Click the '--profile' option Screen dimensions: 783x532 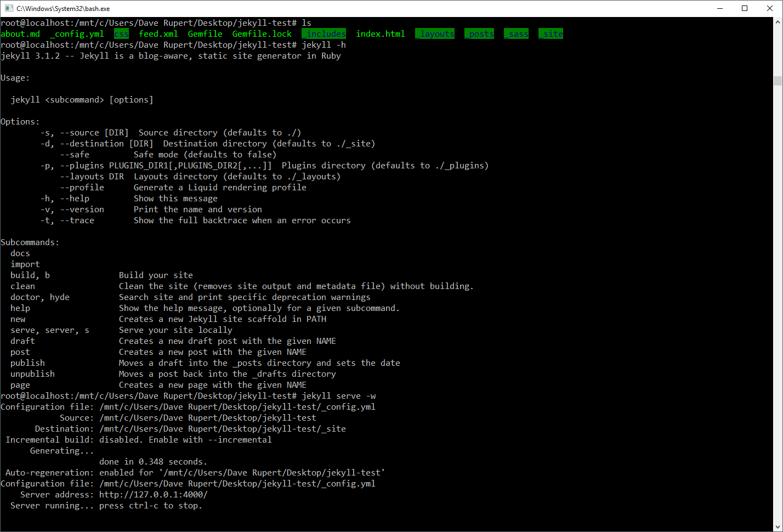(82, 188)
